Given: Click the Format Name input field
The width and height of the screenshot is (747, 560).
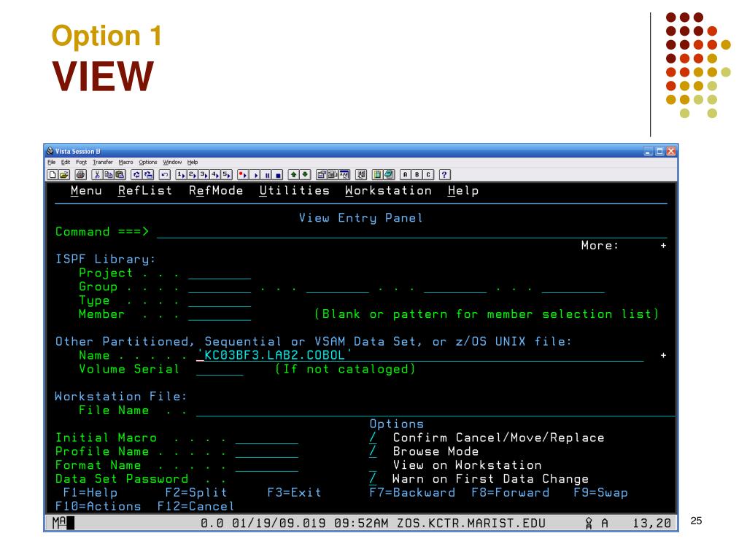Looking at the screenshot, I should tap(267, 465).
